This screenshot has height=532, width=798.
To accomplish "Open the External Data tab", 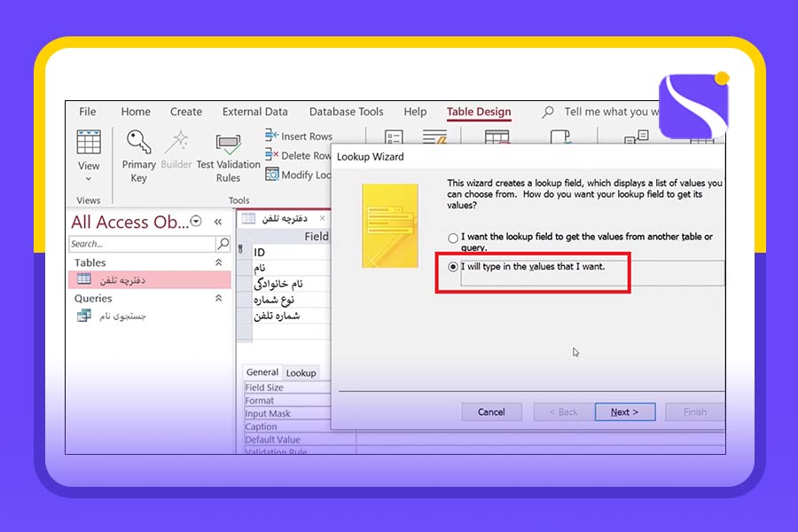I will click(x=254, y=112).
